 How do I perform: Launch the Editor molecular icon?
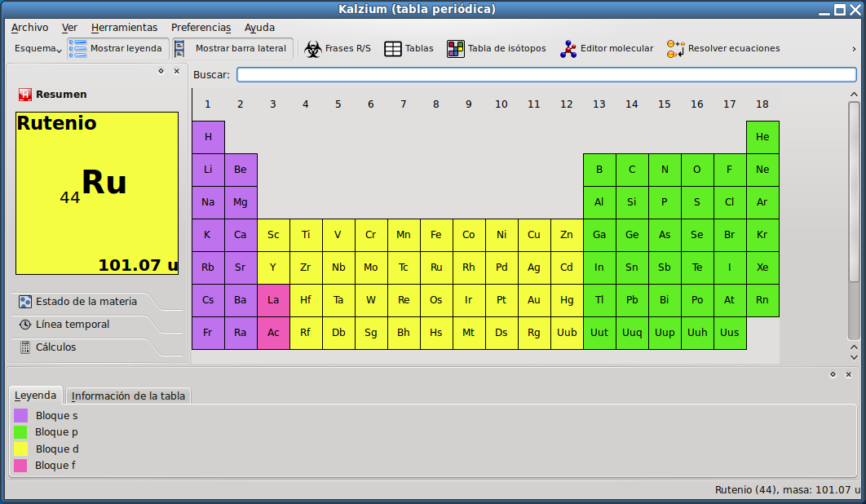[568, 49]
